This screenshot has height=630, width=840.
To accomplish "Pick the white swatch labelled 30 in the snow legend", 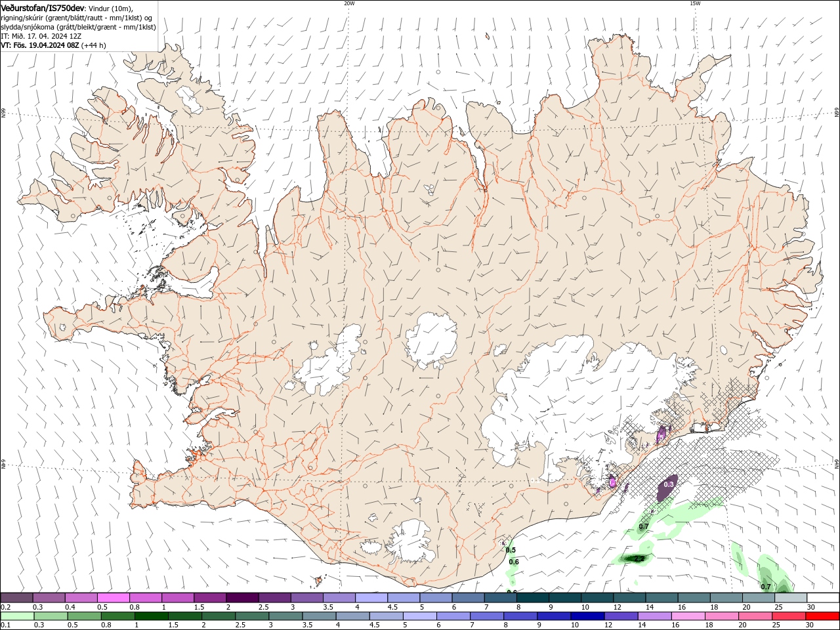I will pyautogui.click(x=823, y=598).
